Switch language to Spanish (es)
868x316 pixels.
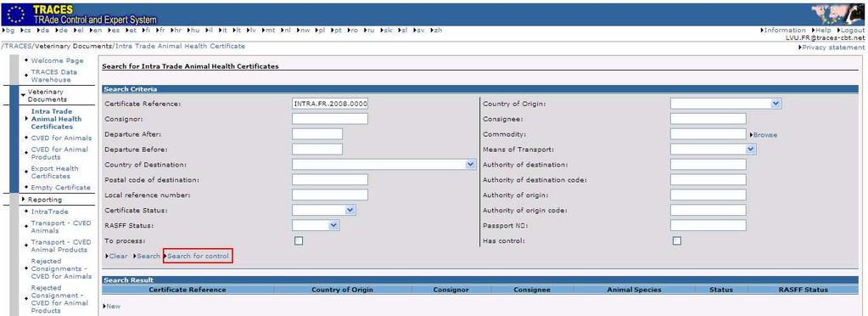tap(115, 31)
